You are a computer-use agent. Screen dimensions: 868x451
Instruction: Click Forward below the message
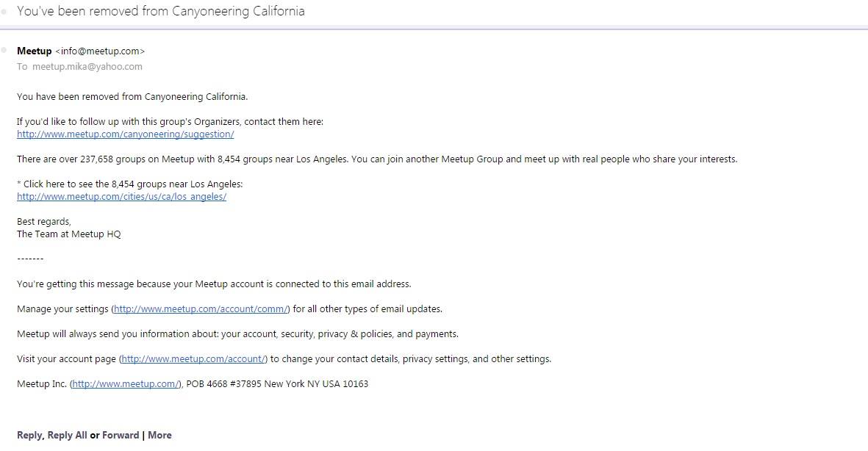pos(121,435)
